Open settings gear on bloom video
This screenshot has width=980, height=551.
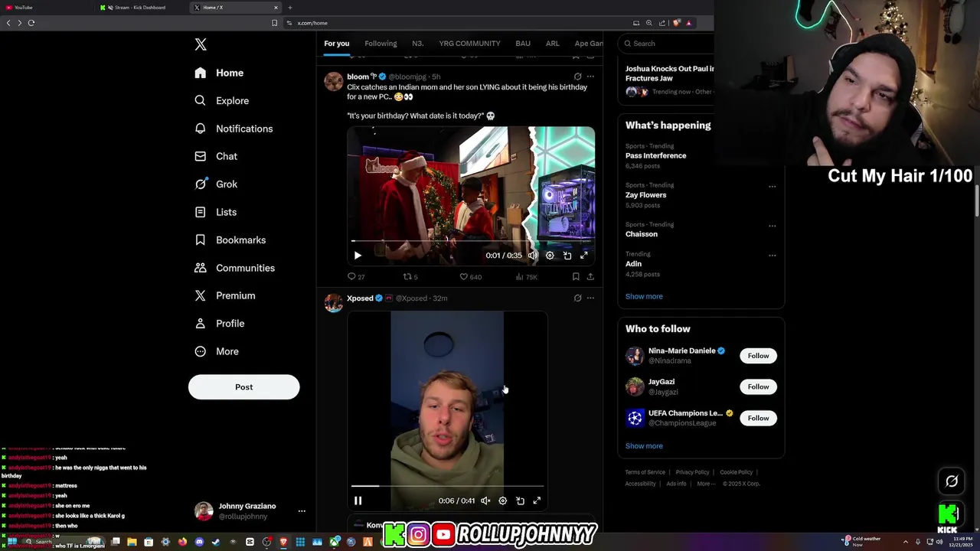(x=550, y=256)
